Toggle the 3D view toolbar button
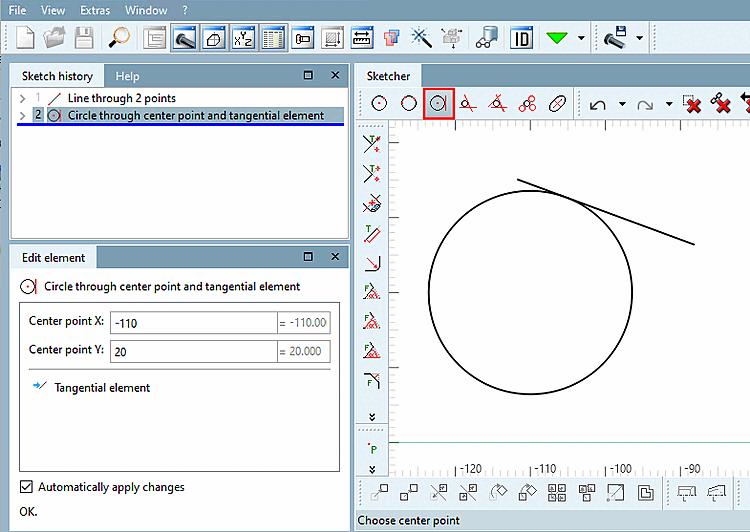 coord(214,38)
